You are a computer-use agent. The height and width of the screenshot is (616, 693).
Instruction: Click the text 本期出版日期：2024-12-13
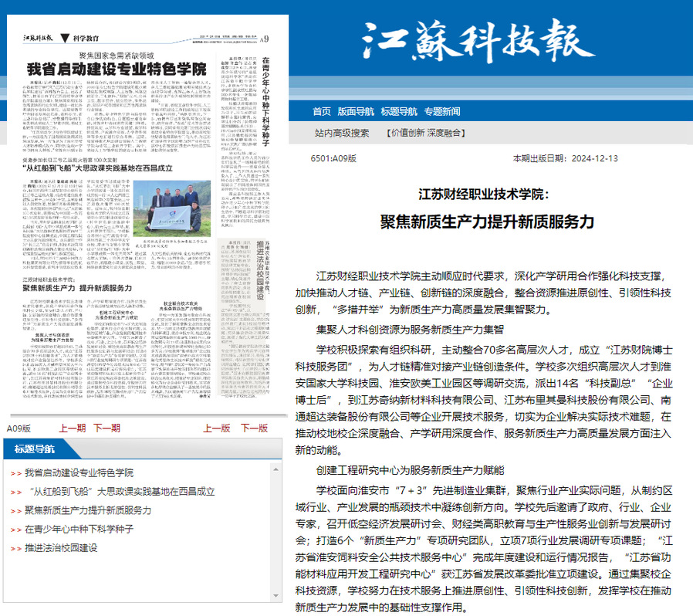click(565, 158)
